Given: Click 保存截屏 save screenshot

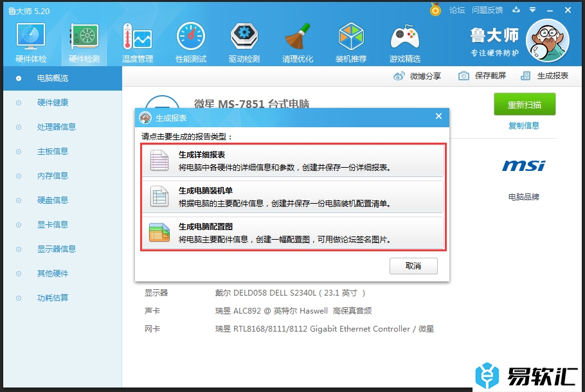Looking at the screenshot, I should pos(482,76).
